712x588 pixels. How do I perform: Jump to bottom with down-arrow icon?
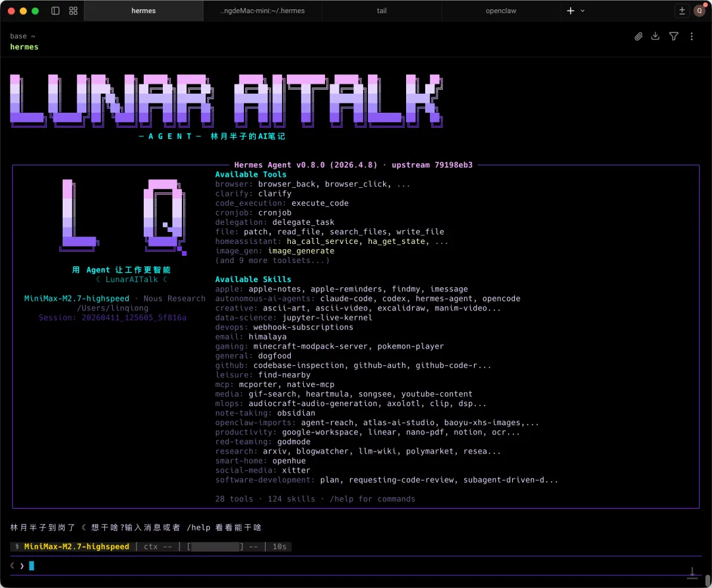coord(692,573)
